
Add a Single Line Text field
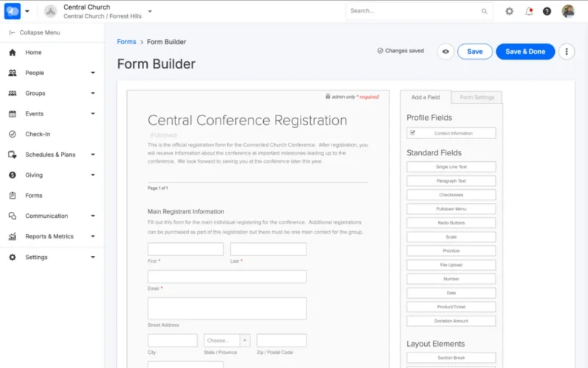point(451,167)
